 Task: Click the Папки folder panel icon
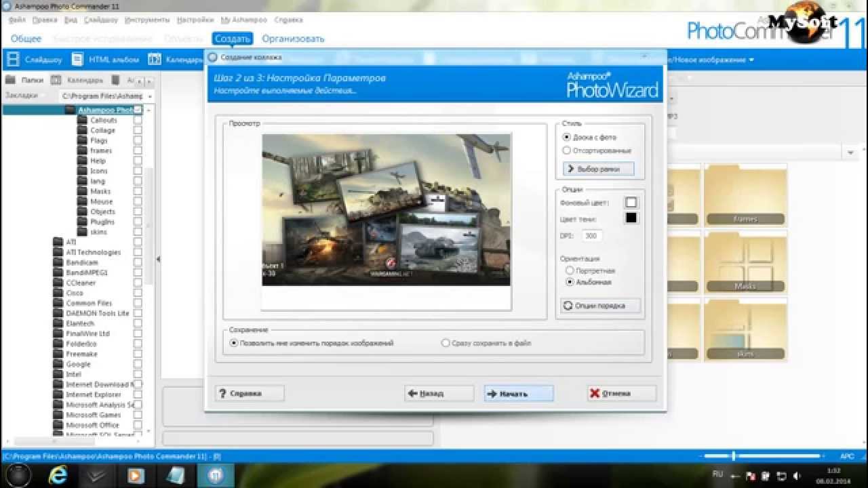[10, 79]
